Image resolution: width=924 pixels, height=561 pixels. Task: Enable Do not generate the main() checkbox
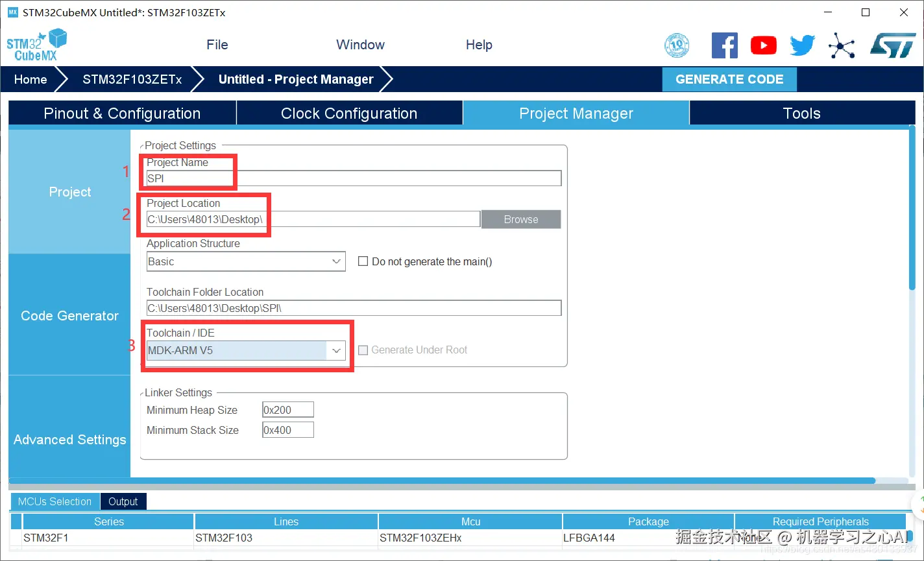pos(363,261)
